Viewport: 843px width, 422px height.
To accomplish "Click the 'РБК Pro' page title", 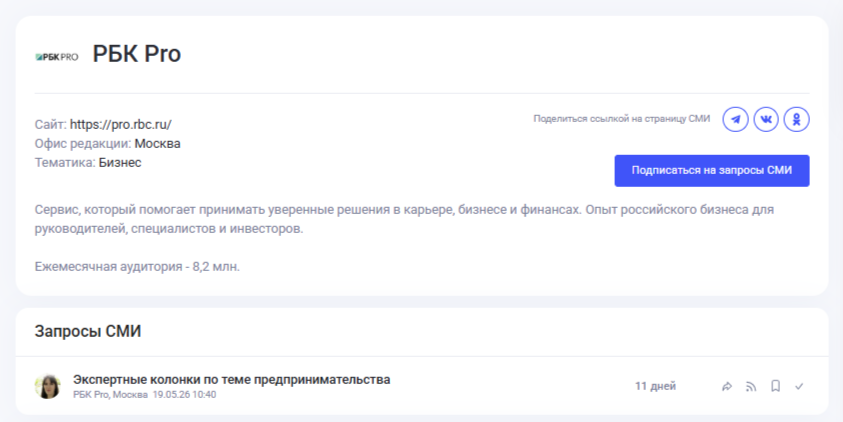I will [x=137, y=54].
